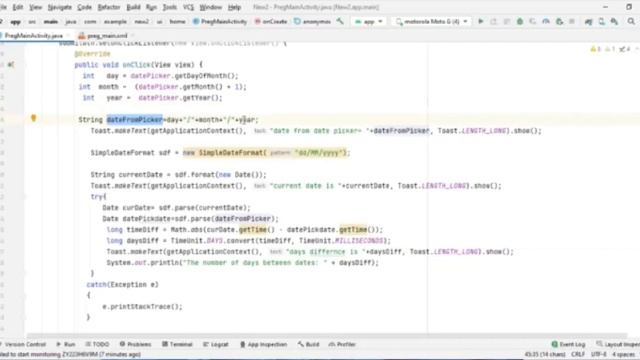Click the example breadcrumb in navigation bar

[x=116, y=21]
